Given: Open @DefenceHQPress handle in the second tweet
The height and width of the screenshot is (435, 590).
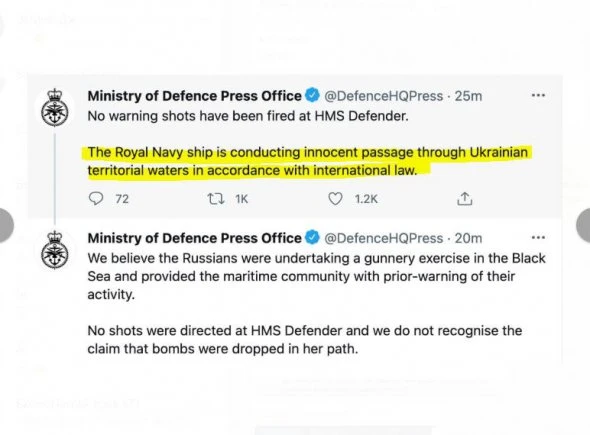Looking at the screenshot, I should (383, 239).
